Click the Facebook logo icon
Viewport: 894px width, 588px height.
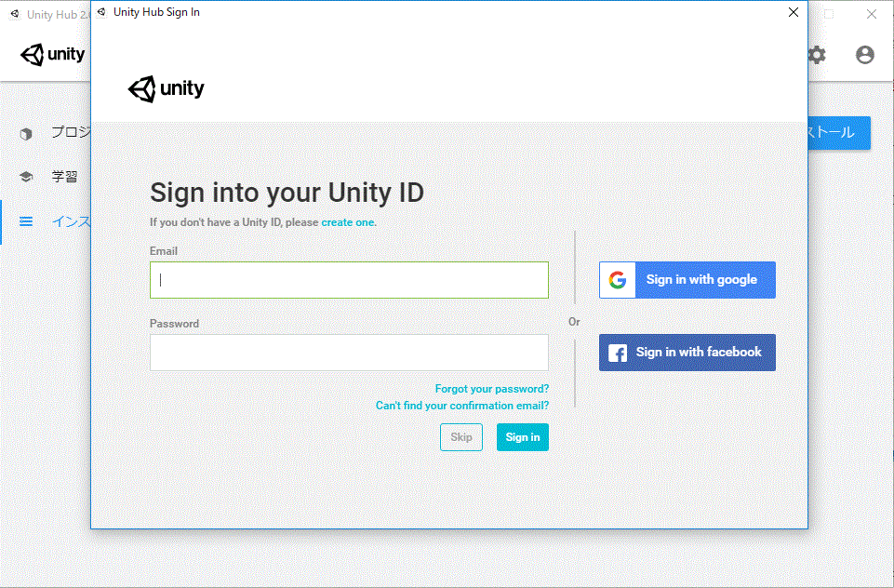(x=617, y=353)
